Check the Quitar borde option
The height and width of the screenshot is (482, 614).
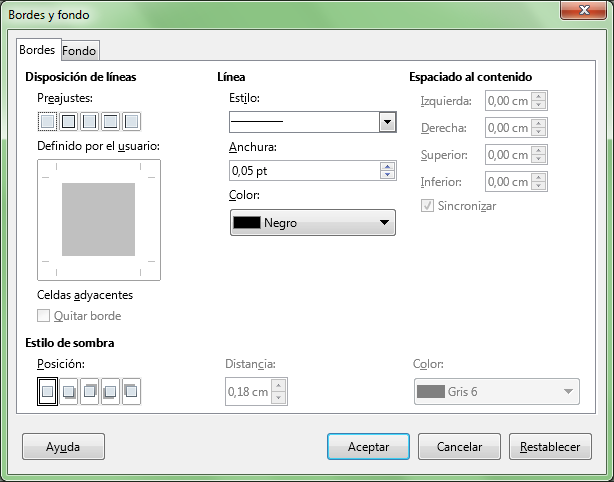click(x=43, y=316)
